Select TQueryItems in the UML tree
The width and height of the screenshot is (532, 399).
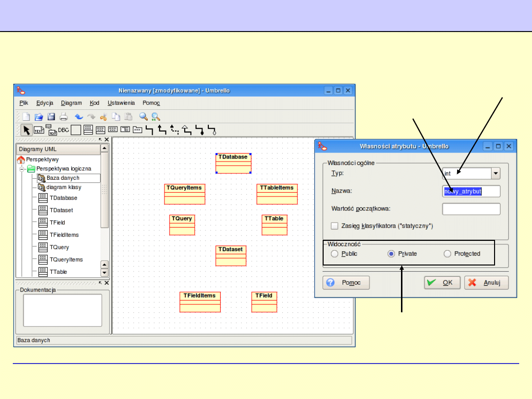(66, 260)
